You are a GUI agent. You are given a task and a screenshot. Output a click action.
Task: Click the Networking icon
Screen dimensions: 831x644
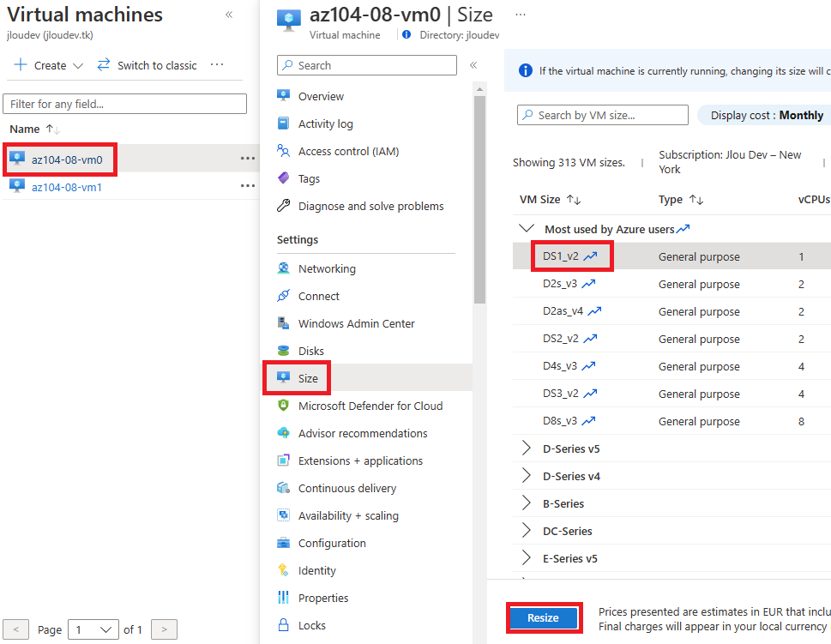284,268
